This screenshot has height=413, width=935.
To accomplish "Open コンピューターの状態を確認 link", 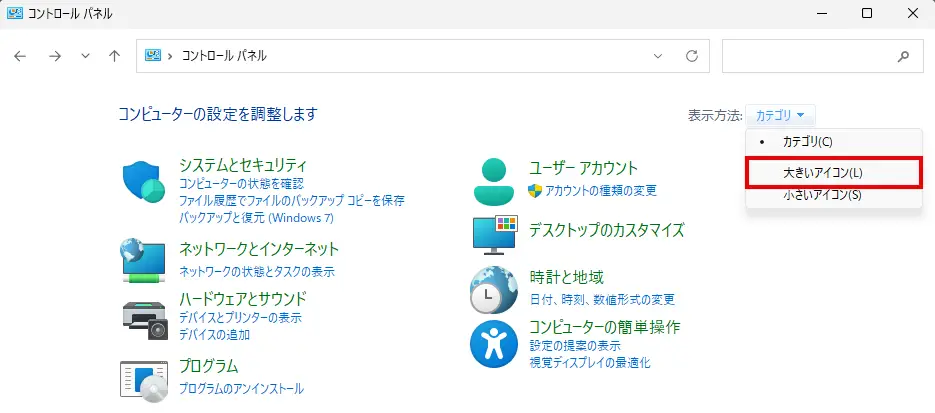I will [242, 184].
